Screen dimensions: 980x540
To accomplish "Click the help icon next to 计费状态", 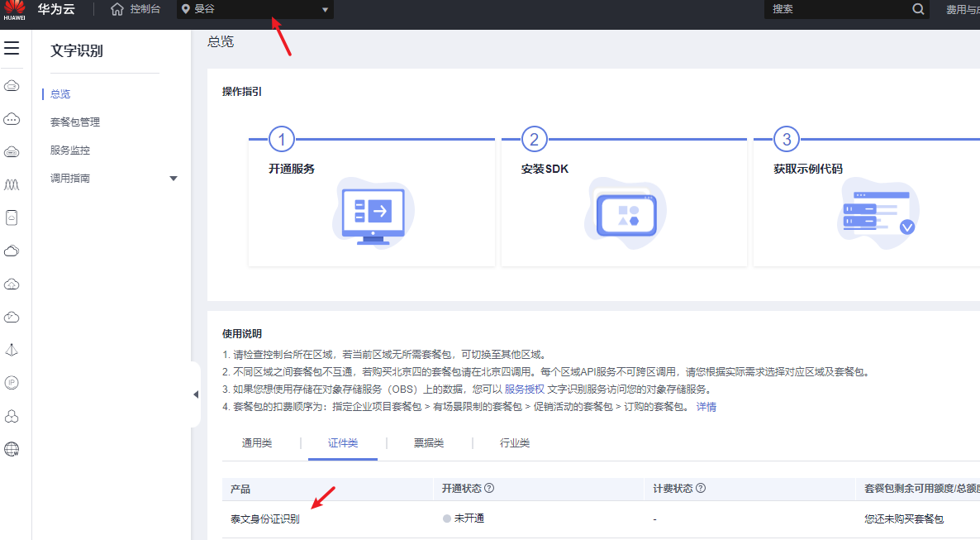I will 701,488.
